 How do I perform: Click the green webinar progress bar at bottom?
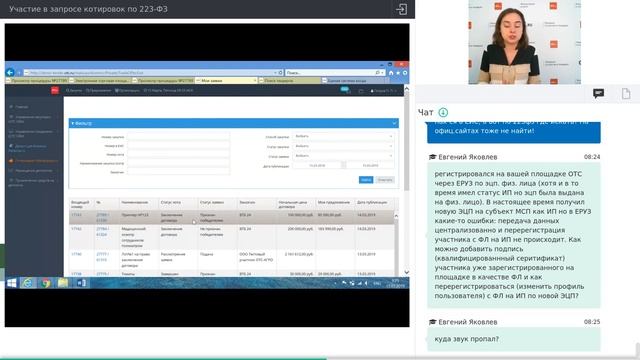(x=163, y=358)
